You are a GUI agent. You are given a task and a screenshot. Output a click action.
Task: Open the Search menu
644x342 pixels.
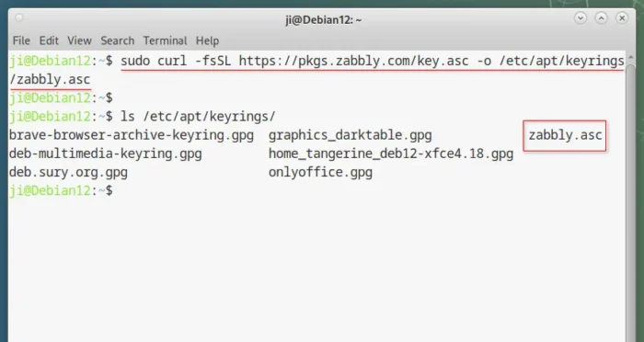click(118, 40)
